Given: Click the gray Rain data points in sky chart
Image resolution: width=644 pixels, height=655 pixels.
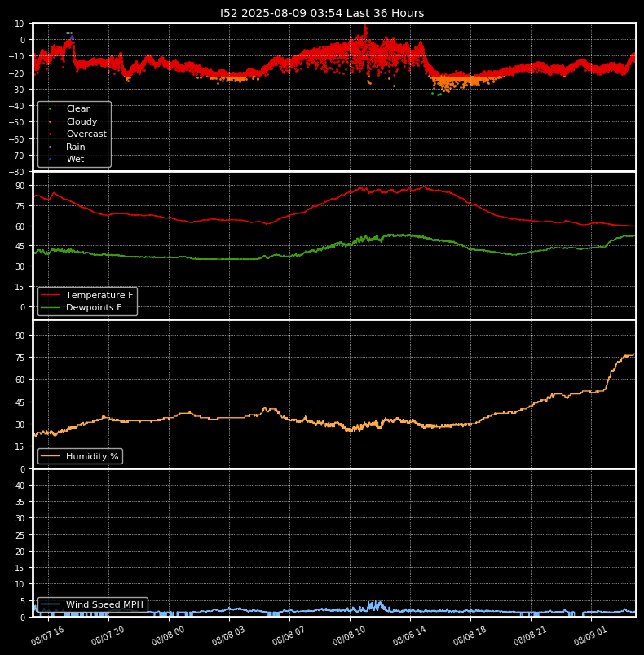Looking at the screenshot, I should pos(69,33).
